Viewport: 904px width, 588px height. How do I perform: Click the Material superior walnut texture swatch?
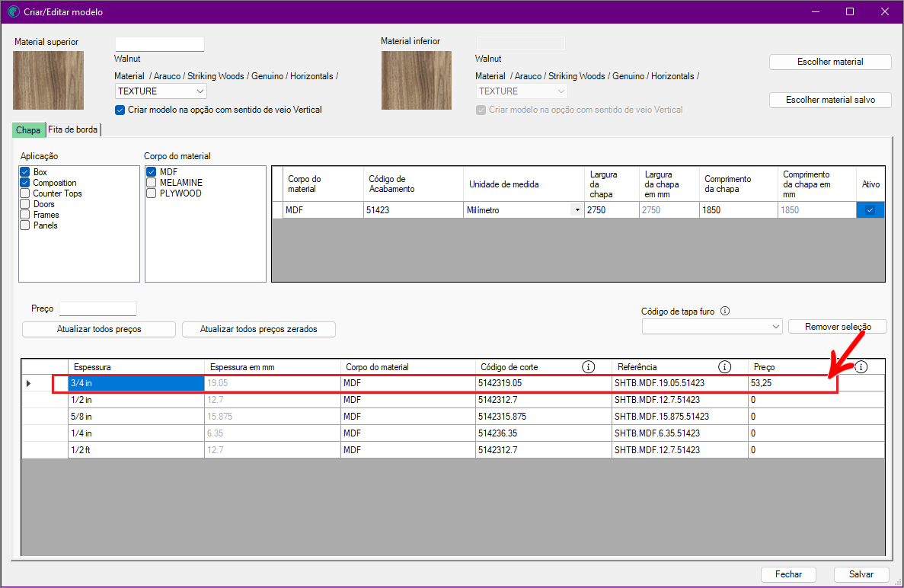click(48, 81)
